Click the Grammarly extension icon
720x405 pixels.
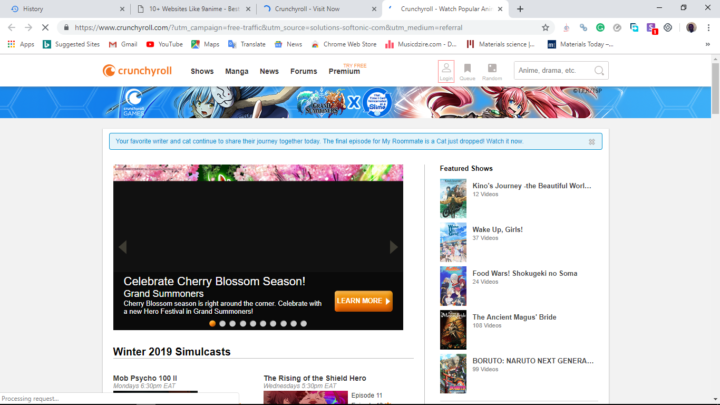click(600, 28)
